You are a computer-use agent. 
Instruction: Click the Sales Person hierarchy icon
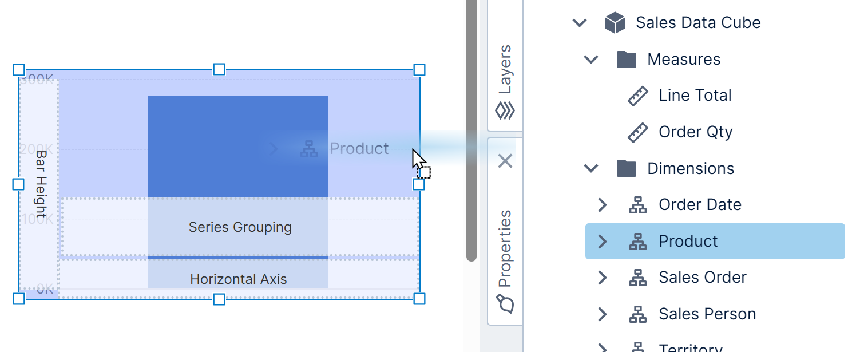click(x=637, y=314)
